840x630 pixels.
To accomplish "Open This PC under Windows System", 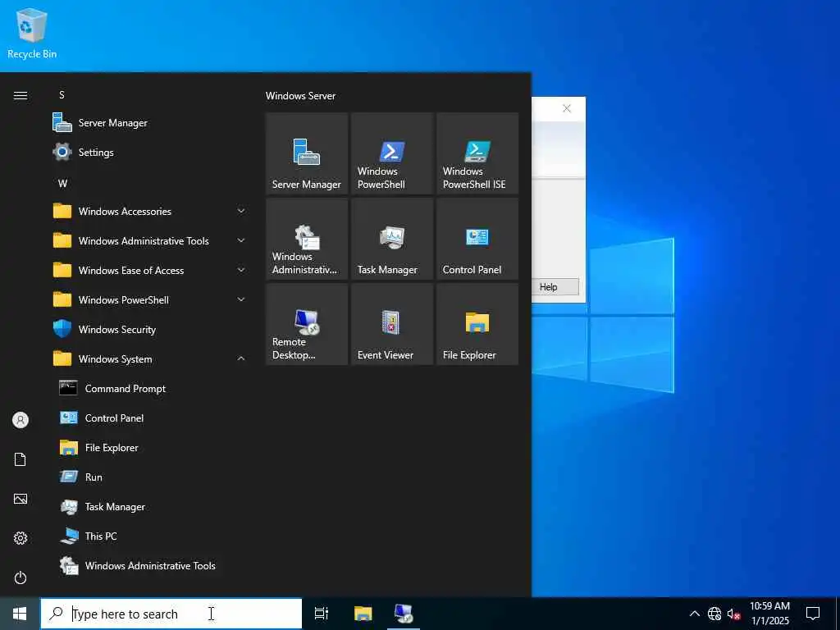I will pyautogui.click(x=150, y=536).
